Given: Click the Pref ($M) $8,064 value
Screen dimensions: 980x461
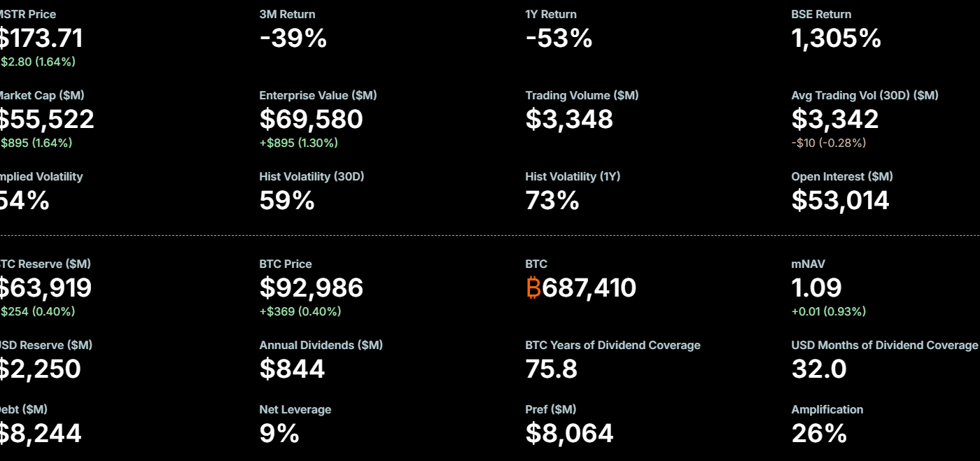Looking at the screenshot, I should point(569,434).
